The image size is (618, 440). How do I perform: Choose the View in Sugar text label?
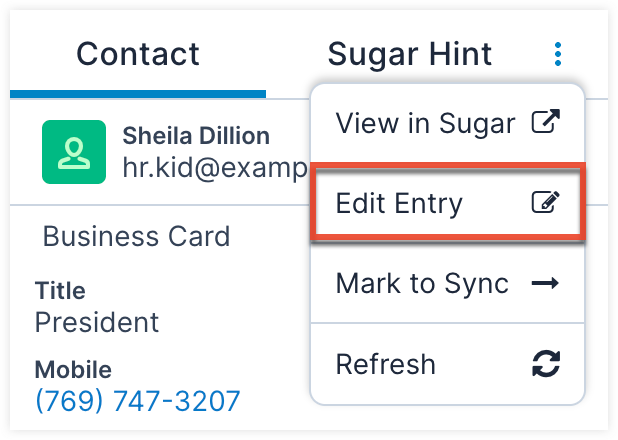tap(426, 123)
